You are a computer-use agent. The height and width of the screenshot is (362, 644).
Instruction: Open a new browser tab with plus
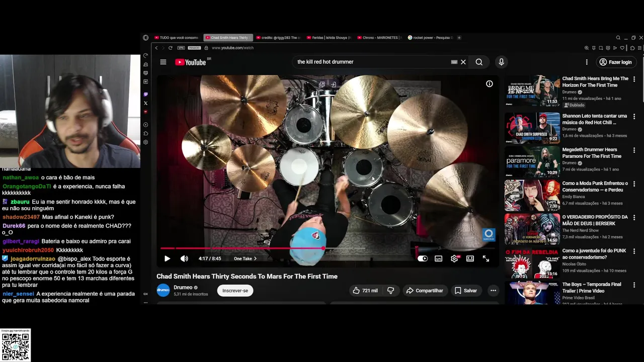(459, 38)
